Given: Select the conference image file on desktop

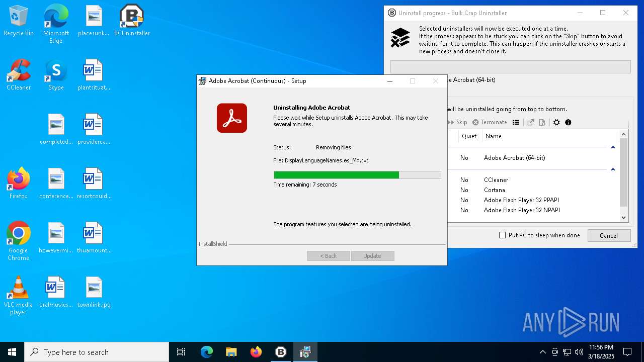Looking at the screenshot, I should pos(56,184).
